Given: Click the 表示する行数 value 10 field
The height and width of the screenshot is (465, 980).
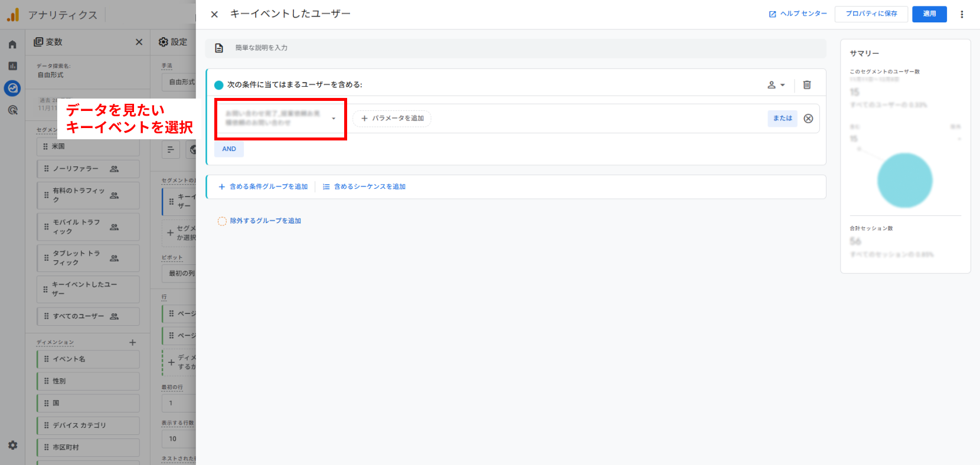Looking at the screenshot, I should [x=178, y=439].
